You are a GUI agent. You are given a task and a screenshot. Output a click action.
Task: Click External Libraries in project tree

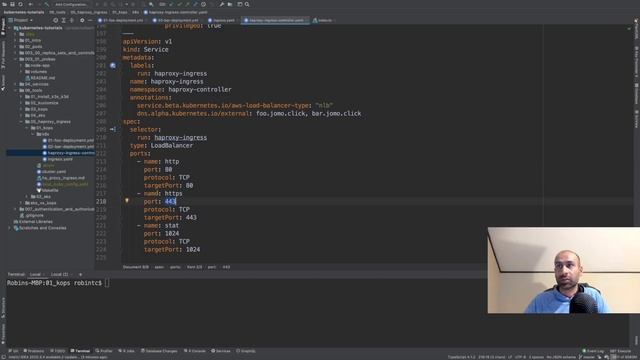click(x=33, y=222)
